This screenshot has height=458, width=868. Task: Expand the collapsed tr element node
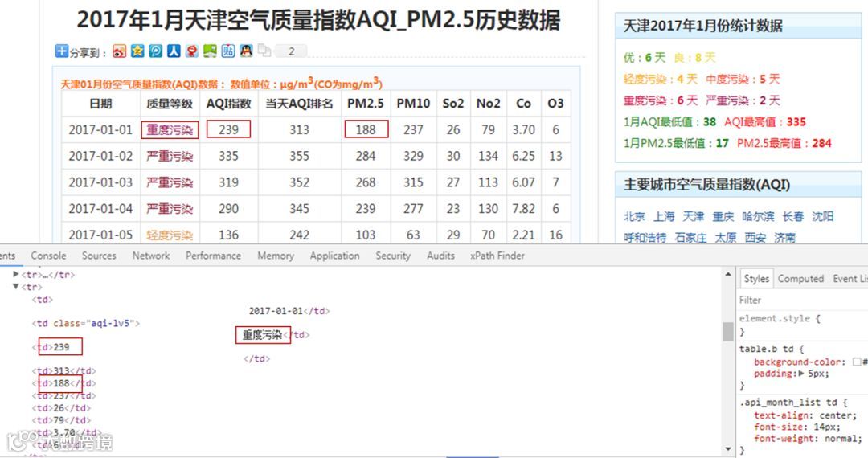point(16,274)
